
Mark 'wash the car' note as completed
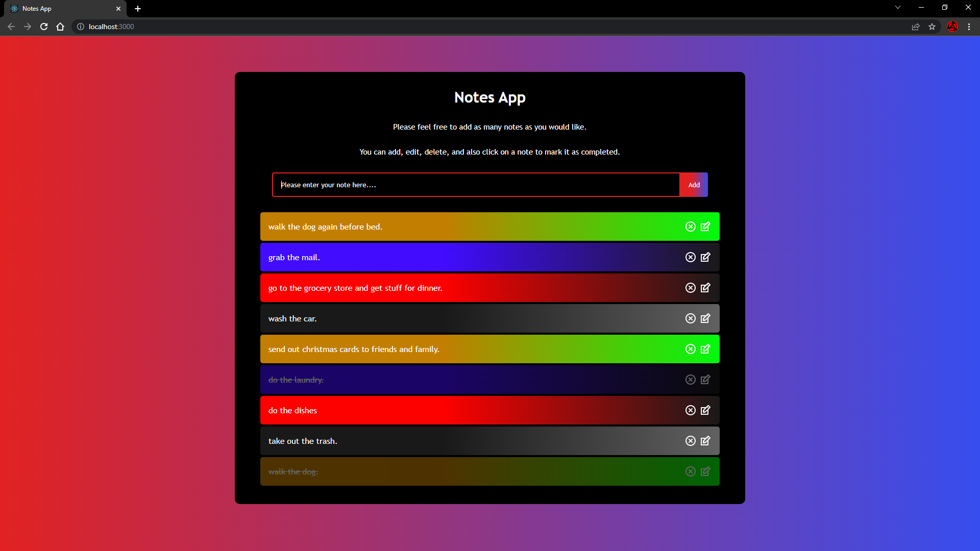pos(292,319)
